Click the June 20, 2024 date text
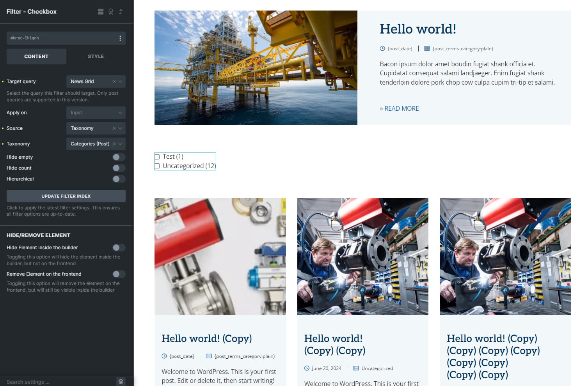588x386 pixels. [x=327, y=368]
